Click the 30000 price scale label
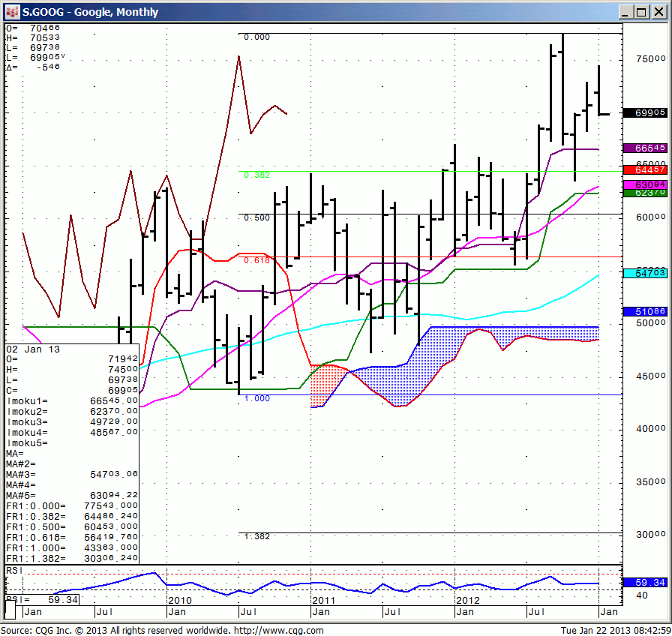Screen dimensions: 672x636 (651, 535)
